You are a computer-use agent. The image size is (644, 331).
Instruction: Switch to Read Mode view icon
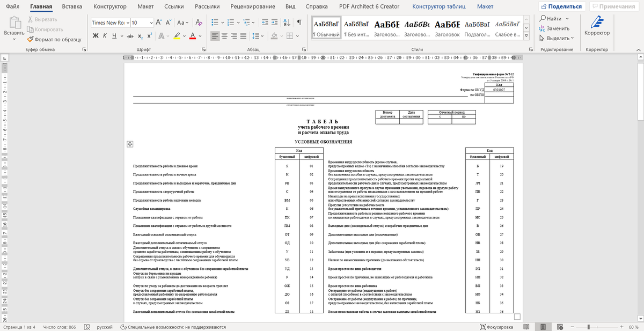pos(528,327)
